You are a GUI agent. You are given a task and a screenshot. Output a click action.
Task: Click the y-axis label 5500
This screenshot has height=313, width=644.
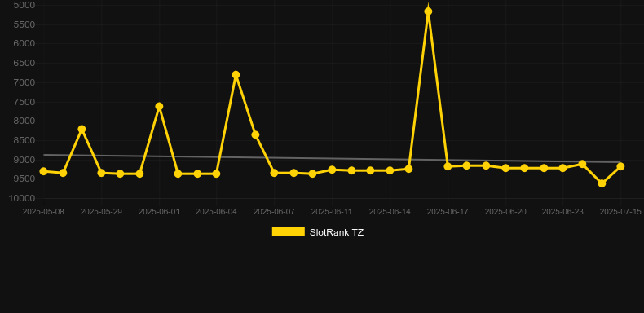pos(24,24)
